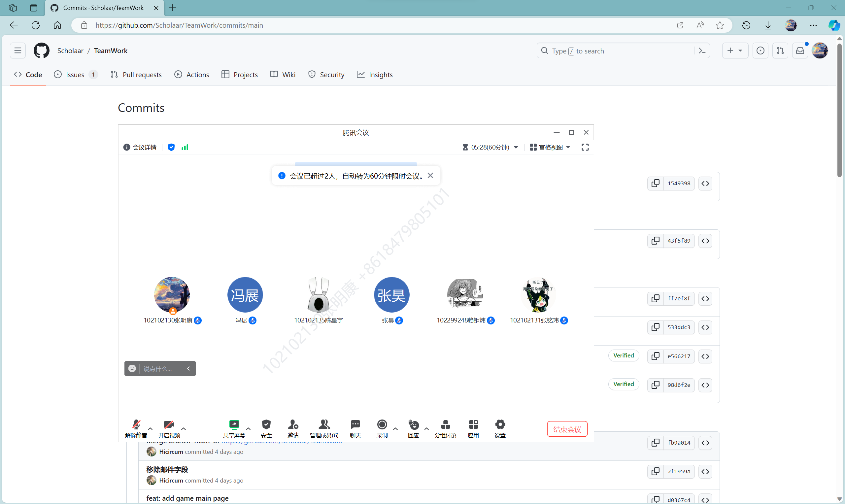The image size is (845, 504).
Task: Browse repository at commit 43f5f89
Action: (705, 241)
